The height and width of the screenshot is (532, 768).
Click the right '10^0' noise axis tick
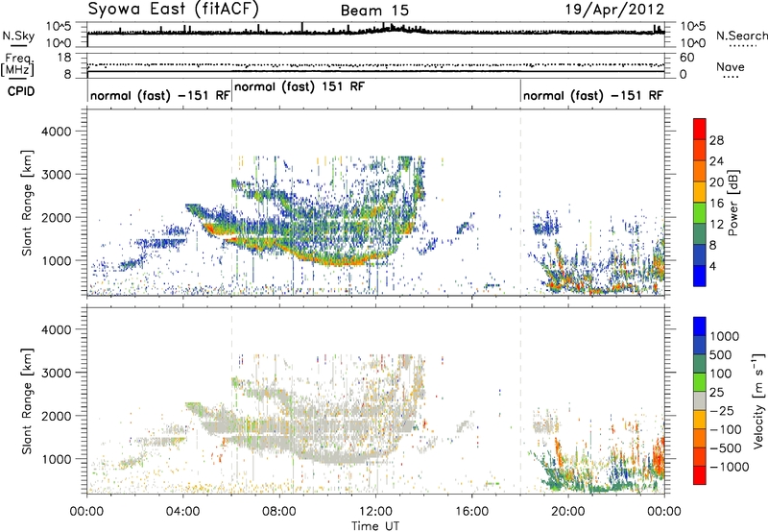tap(692, 43)
